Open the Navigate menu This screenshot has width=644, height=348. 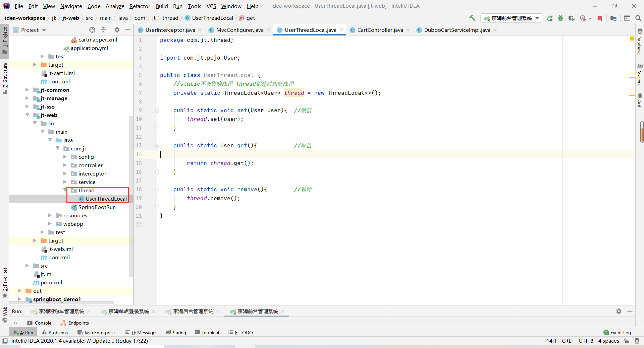[x=71, y=6]
